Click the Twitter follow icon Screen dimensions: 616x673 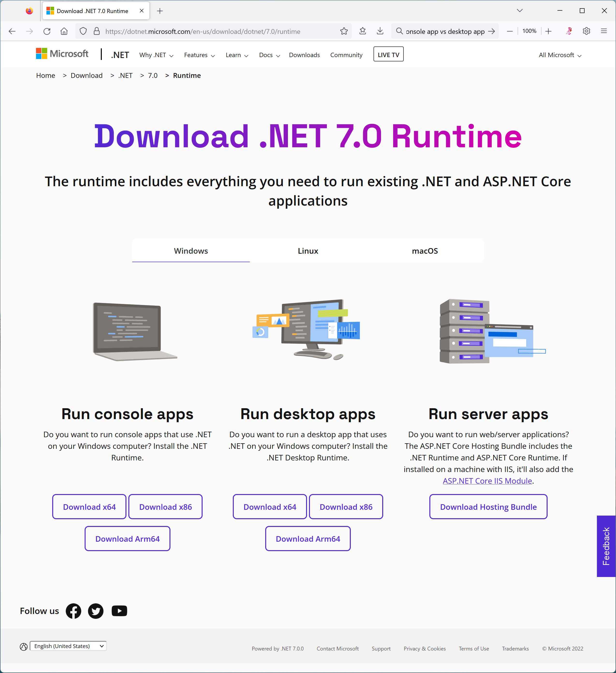click(96, 611)
